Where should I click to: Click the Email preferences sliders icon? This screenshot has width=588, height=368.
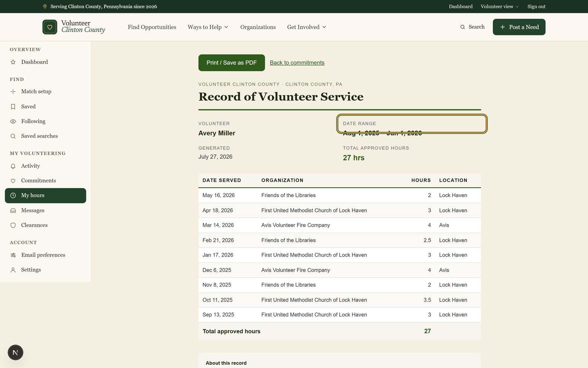point(13,255)
